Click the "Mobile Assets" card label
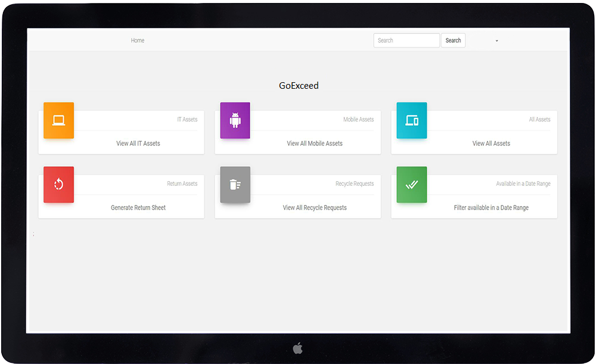 [x=358, y=119]
